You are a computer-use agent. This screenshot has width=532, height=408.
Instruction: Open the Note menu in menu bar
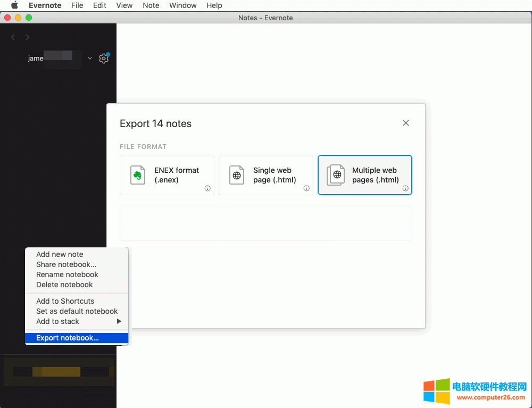(x=151, y=5)
